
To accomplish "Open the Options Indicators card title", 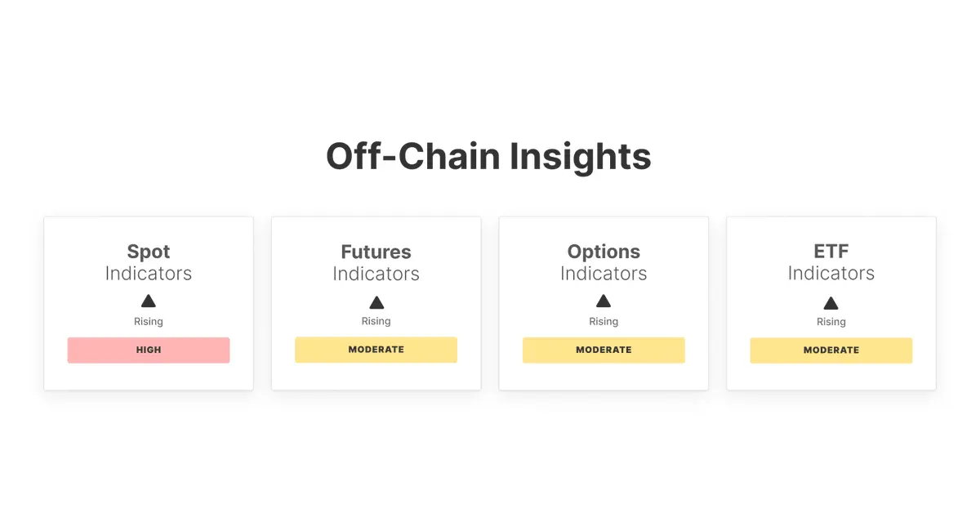I will coord(604,252).
